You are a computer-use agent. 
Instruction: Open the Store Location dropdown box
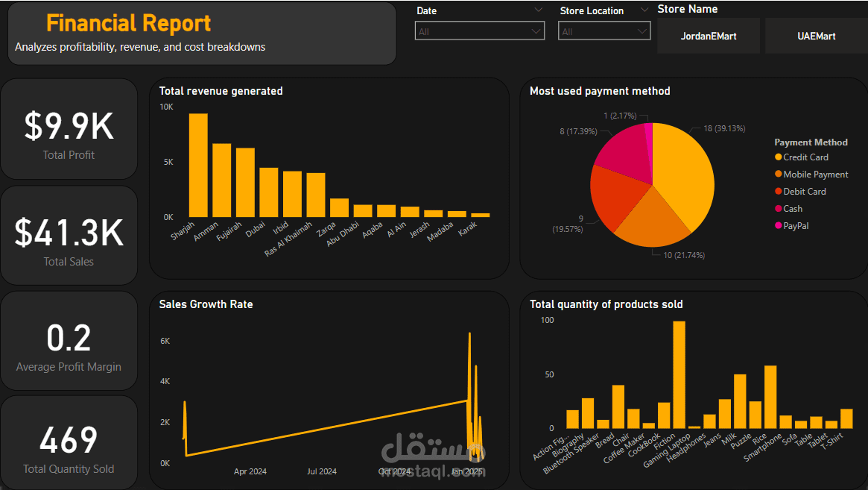[x=604, y=31]
